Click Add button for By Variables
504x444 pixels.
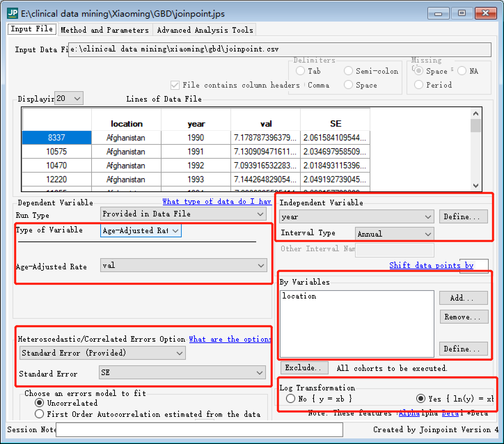[463, 298]
